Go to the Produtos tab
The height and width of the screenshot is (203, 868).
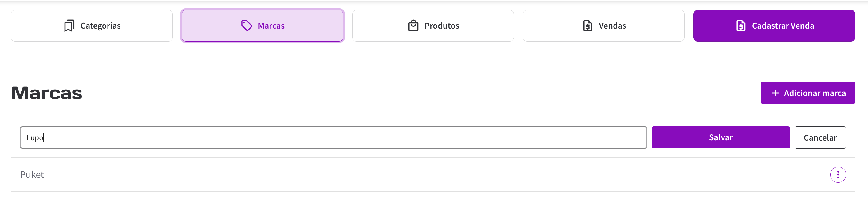coord(441,26)
